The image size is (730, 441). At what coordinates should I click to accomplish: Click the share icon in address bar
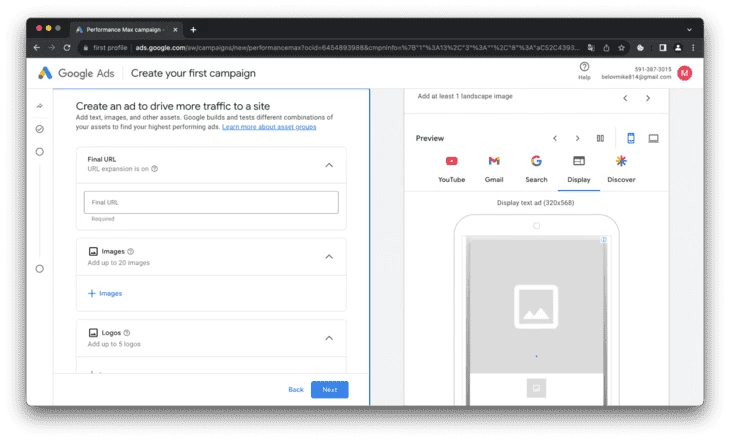point(606,47)
